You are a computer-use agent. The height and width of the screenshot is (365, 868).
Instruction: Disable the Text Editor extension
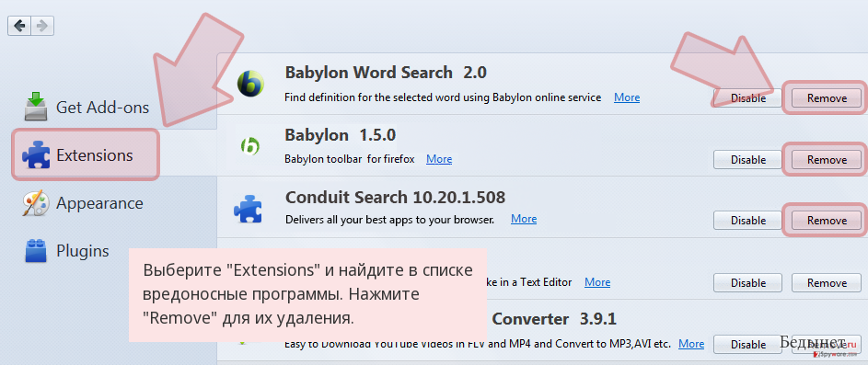click(747, 282)
